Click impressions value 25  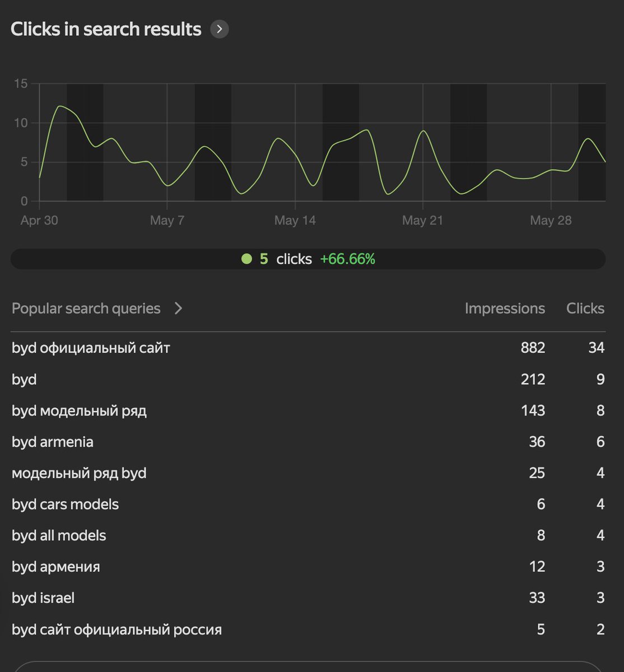[x=537, y=473]
